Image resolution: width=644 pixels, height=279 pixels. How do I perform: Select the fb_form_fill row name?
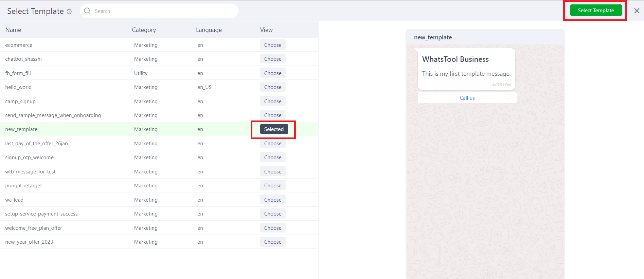(x=18, y=73)
